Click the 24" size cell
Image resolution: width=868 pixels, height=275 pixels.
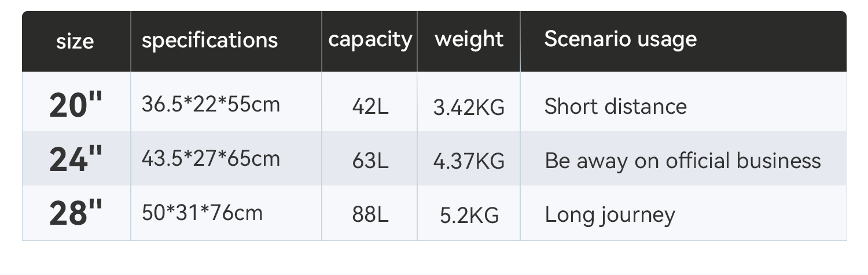click(76, 159)
